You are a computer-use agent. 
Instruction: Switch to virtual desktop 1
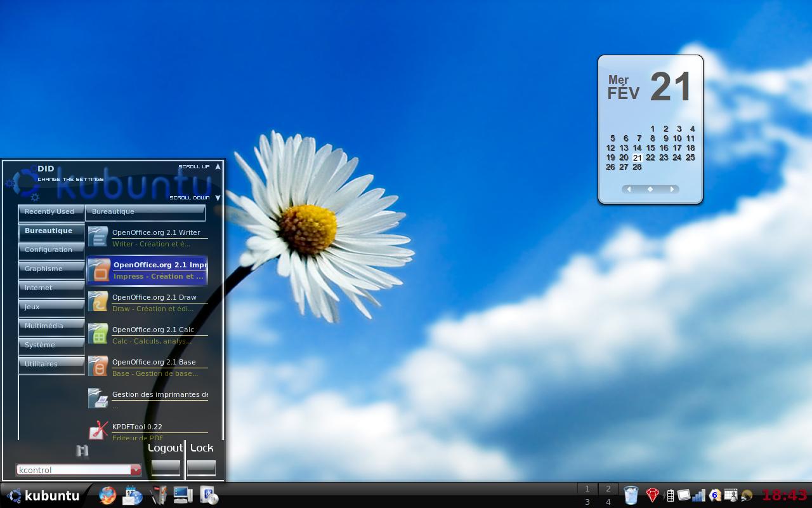587,489
